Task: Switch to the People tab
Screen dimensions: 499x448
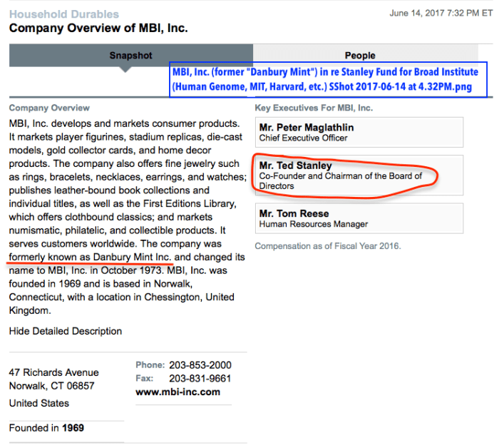Action: pyautogui.click(x=360, y=55)
